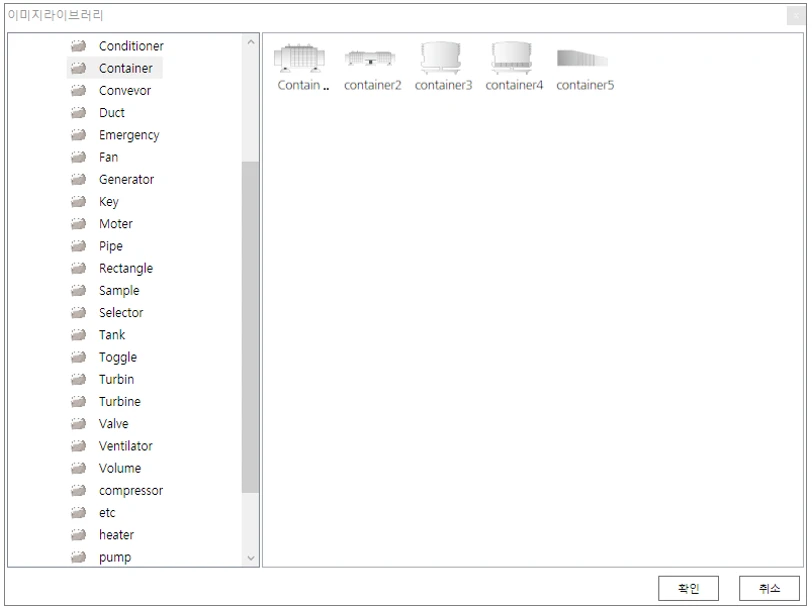Click the folder icon beside Toggle
The image size is (812, 611).
(x=78, y=357)
